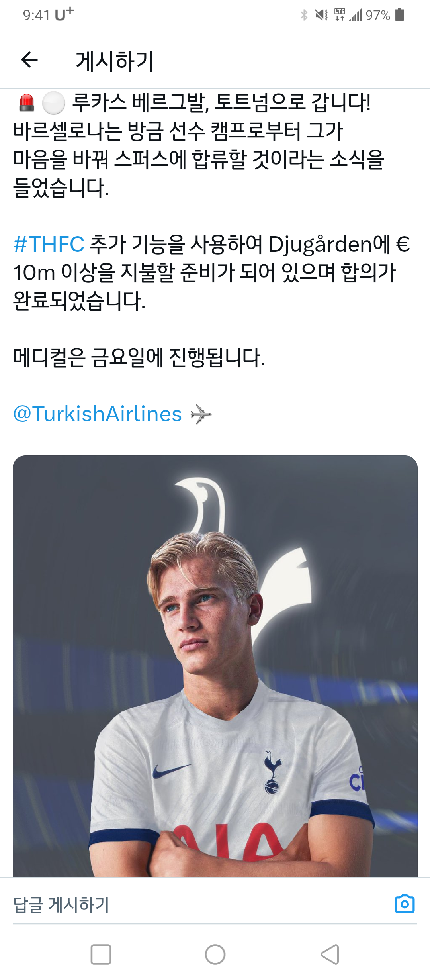Tap the back arrow icon
The image size is (430, 980).
click(29, 61)
